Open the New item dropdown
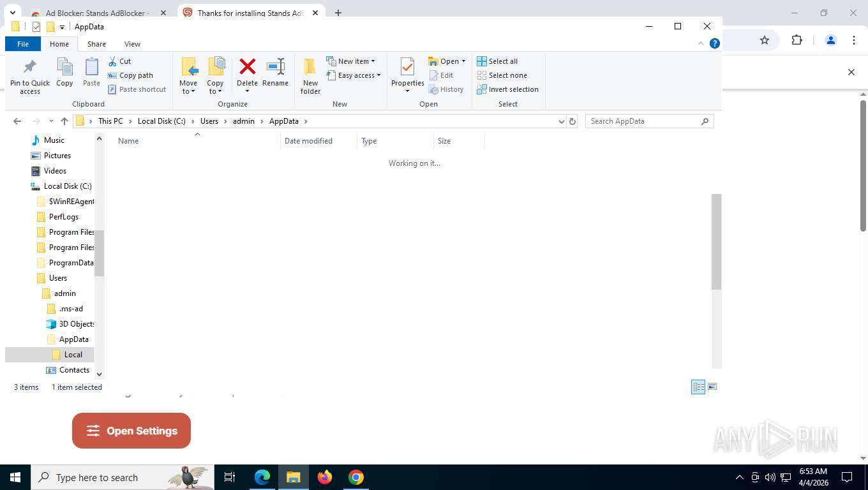 click(x=350, y=61)
